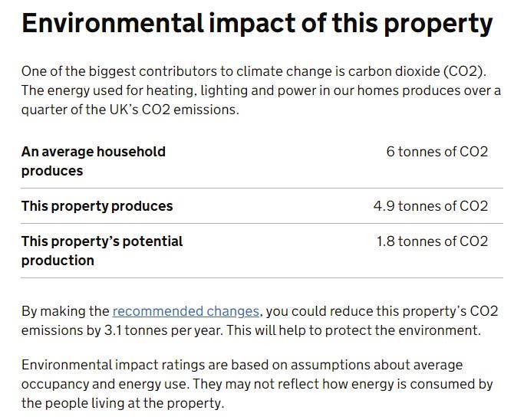Select the This property produces row label
Image resolution: width=514 pixels, height=420 pixels.
pos(97,206)
